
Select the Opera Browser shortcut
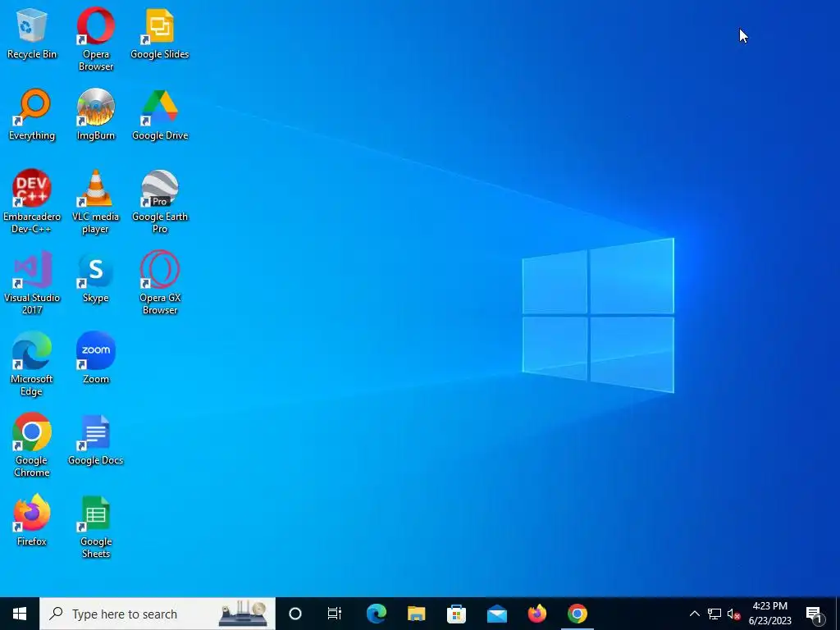point(96,39)
